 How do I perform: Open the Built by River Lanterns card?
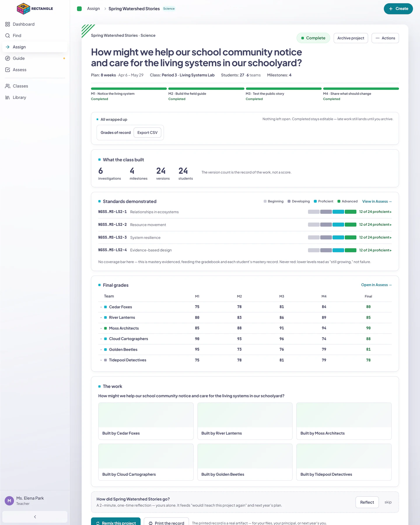coord(245,421)
